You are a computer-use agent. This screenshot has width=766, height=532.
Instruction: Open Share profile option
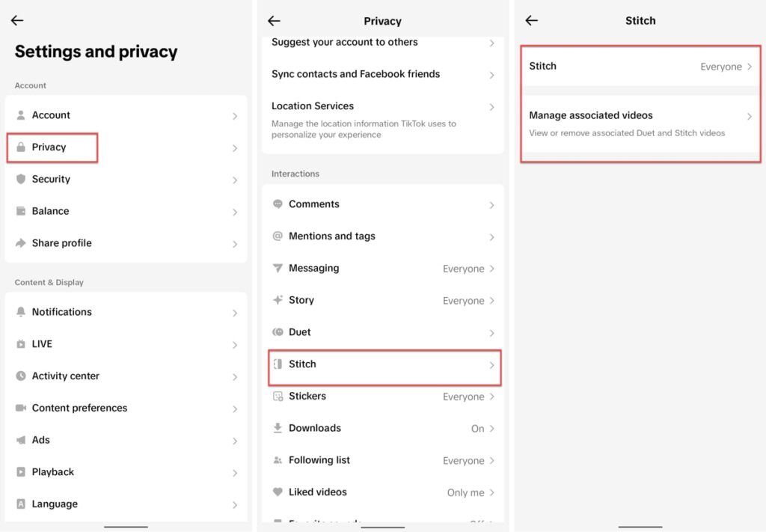pos(126,243)
